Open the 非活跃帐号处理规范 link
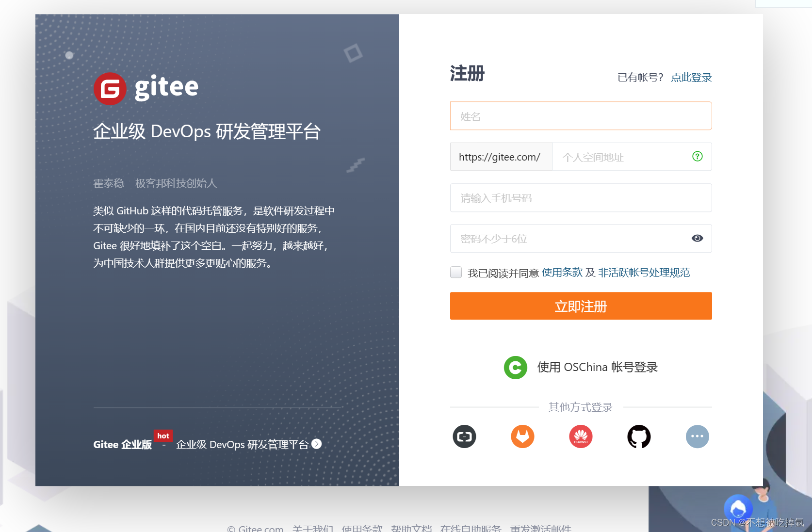Image resolution: width=812 pixels, height=532 pixels. coord(644,273)
